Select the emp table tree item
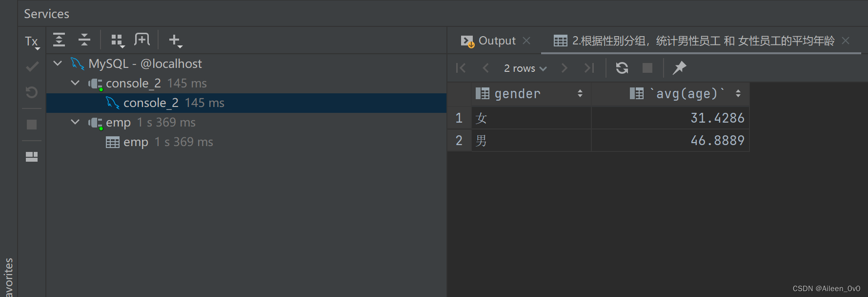 point(136,142)
